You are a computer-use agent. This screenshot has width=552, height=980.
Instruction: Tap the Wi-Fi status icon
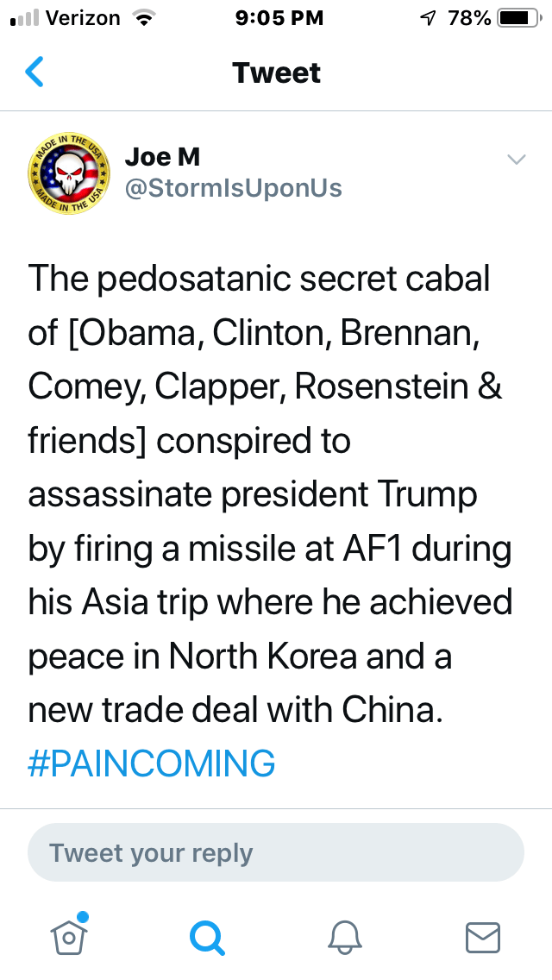point(139,17)
